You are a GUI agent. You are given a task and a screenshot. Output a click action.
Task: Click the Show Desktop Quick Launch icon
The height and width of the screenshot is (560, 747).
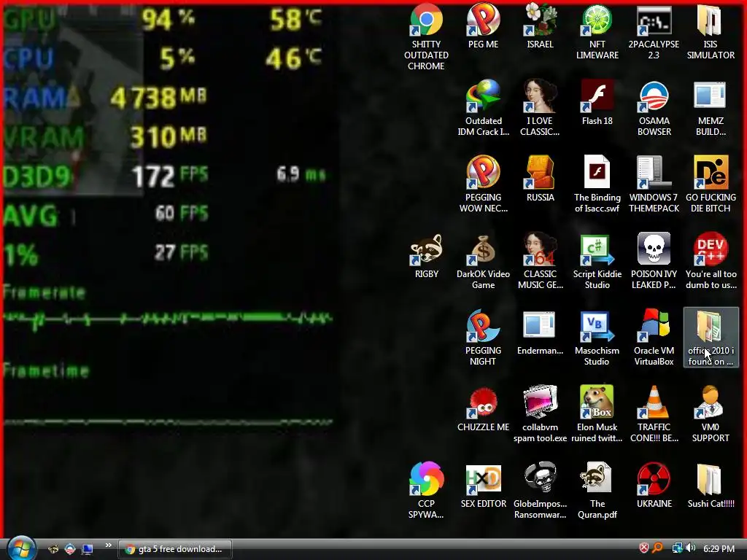point(87,549)
